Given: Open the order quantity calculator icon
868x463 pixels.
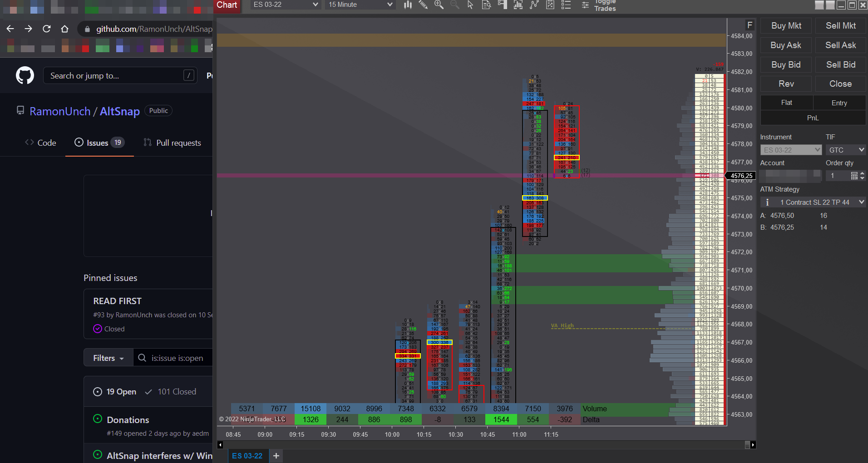Looking at the screenshot, I should tap(854, 176).
